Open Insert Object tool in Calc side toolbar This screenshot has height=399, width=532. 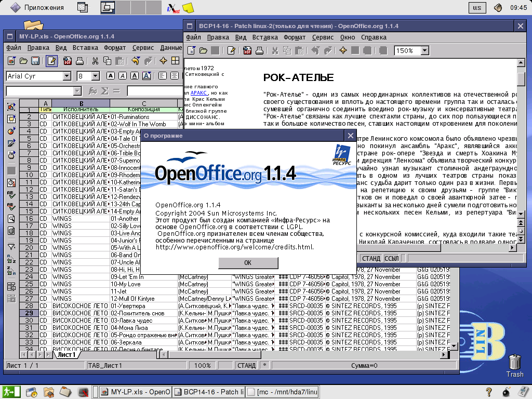[11, 107]
